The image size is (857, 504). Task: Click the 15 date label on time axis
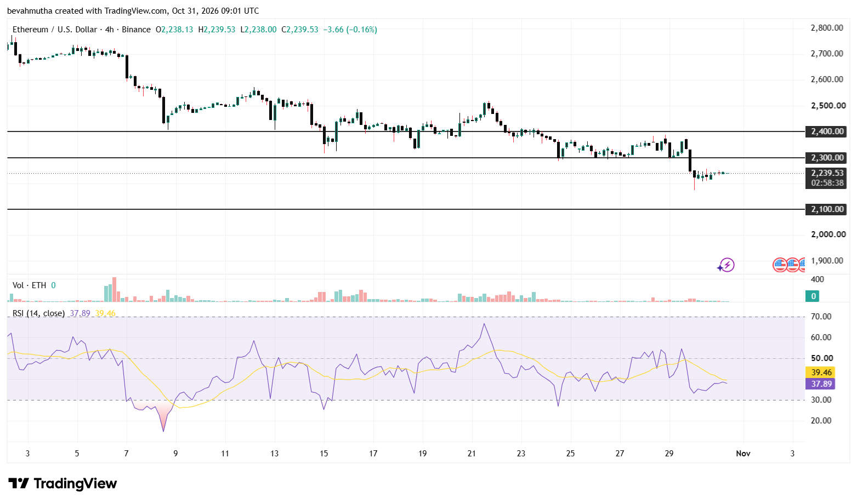(x=323, y=454)
